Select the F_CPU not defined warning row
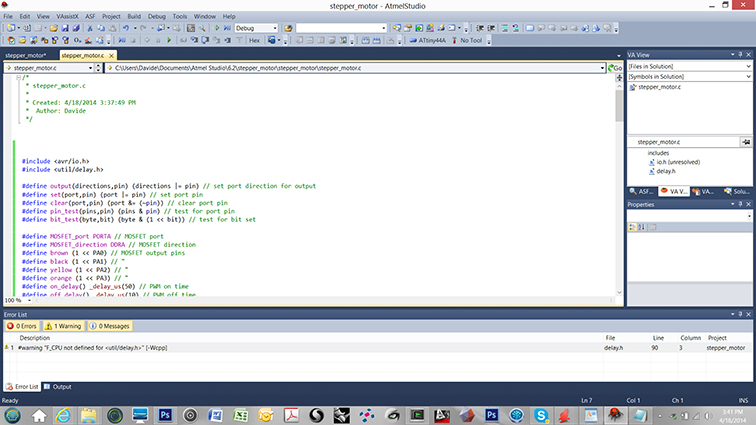Image resolution: width=756 pixels, height=425 pixels. coord(377,347)
